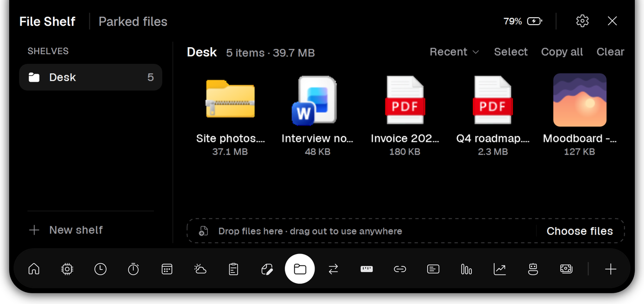Open the Home icon in dock

click(34, 269)
